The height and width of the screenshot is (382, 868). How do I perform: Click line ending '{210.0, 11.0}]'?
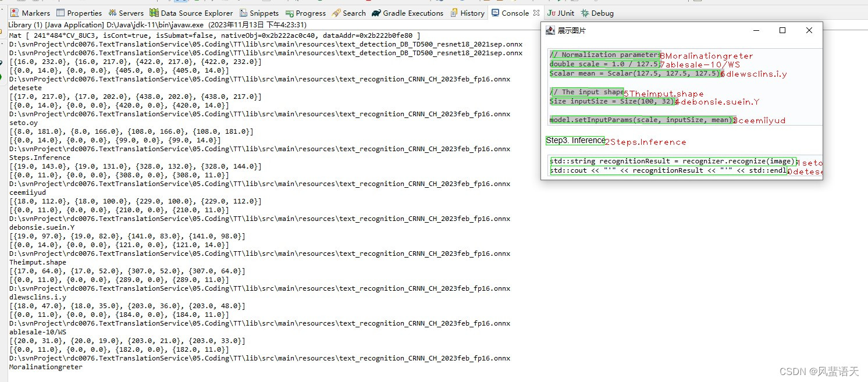click(119, 210)
